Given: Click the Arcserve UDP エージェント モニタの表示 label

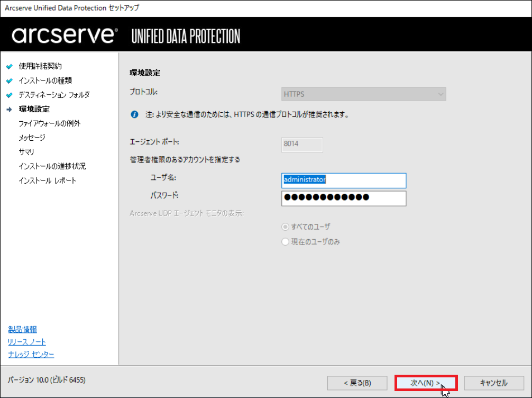Looking at the screenshot, I should point(187,213).
